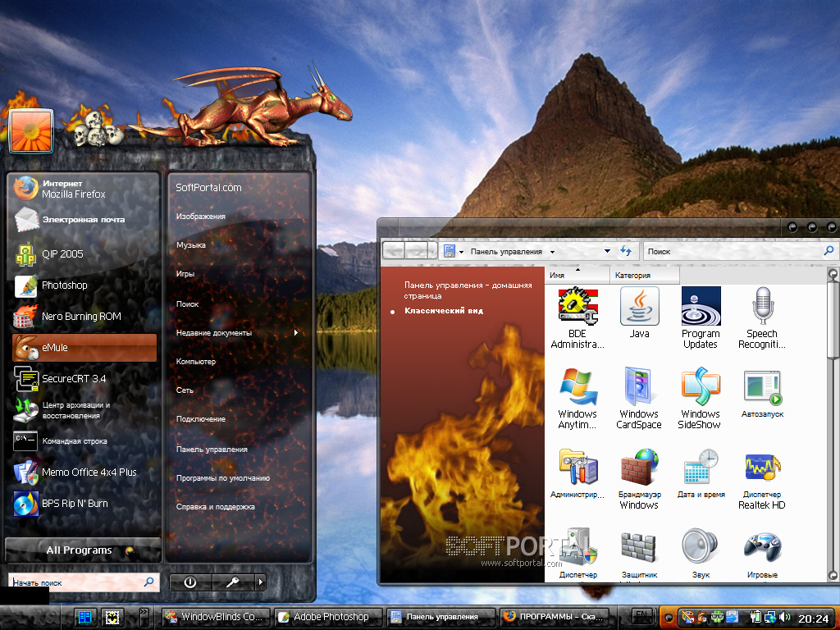Open Игровые game controllers item
Screen dimensions: 840x630
[762, 554]
